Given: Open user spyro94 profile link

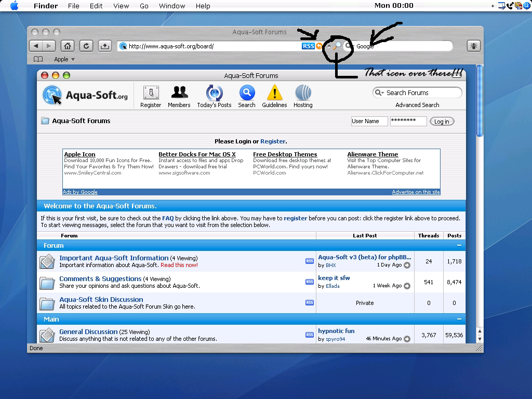Looking at the screenshot, I should tap(335, 339).
